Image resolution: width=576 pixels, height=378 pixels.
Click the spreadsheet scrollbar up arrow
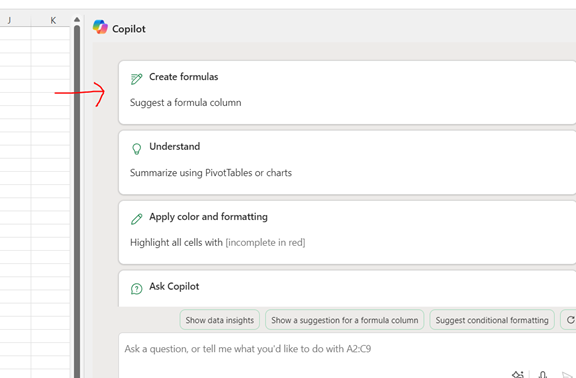77,19
